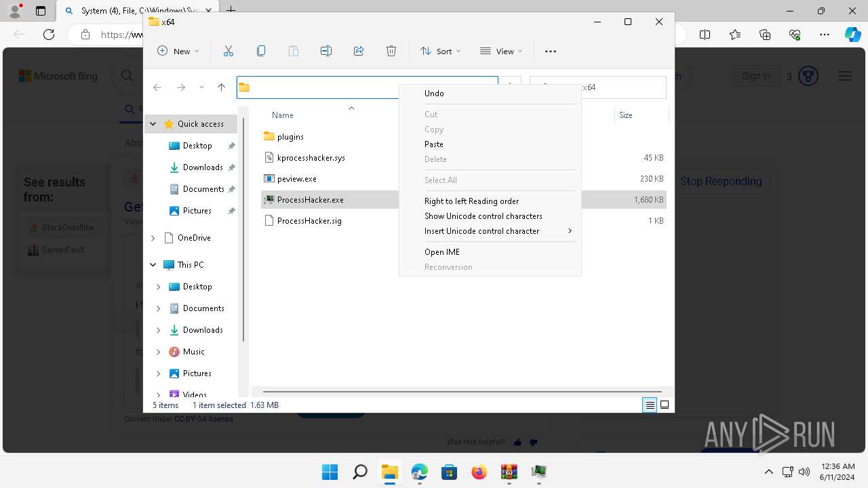Open the Copilot icon in Edge
This screenshot has height=488, width=868.
(852, 35)
